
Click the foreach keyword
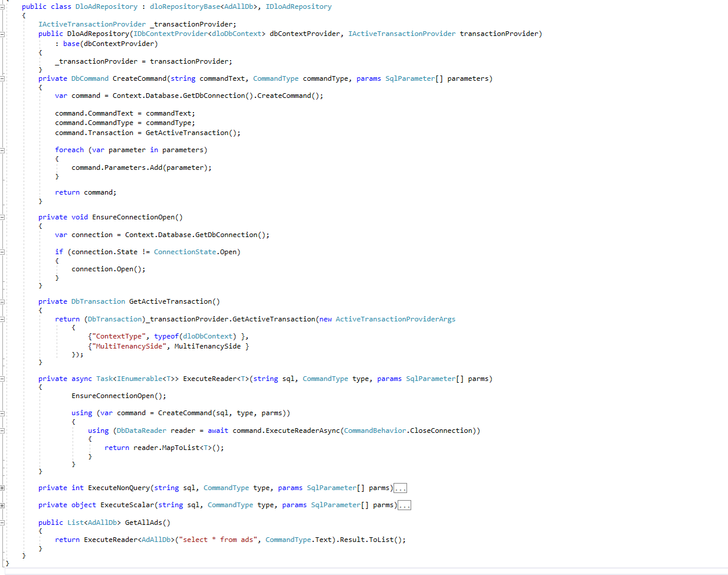point(70,150)
